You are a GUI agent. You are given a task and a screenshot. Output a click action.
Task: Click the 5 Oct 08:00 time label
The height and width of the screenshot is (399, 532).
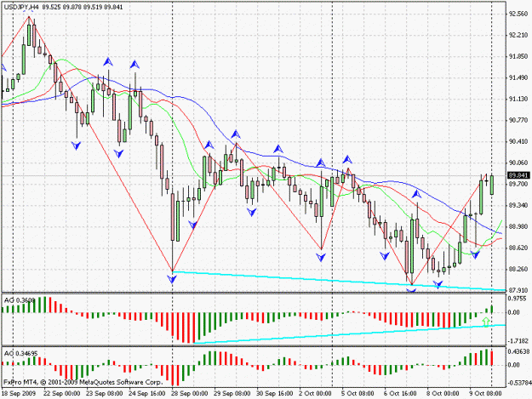tap(358, 394)
